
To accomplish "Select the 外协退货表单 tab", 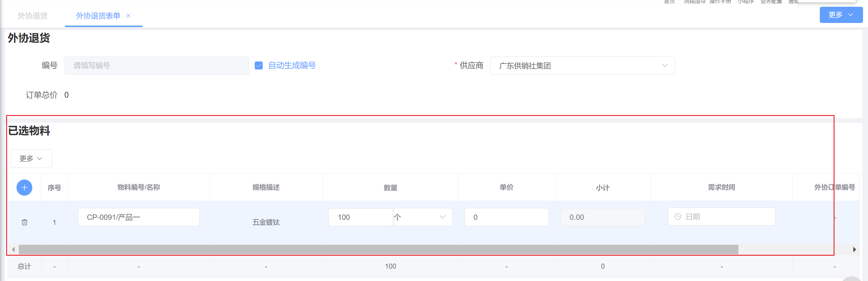I will click(x=98, y=16).
